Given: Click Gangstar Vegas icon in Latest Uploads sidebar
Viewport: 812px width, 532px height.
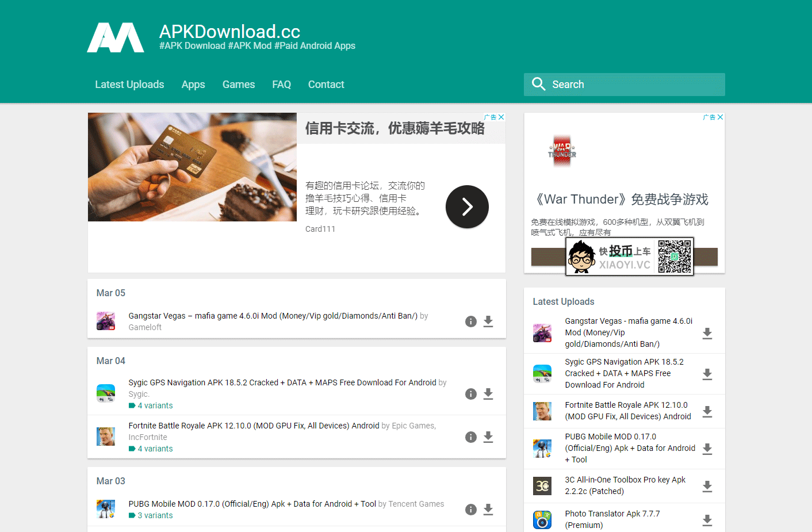Looking at the screenshot, I should [542, 333].
